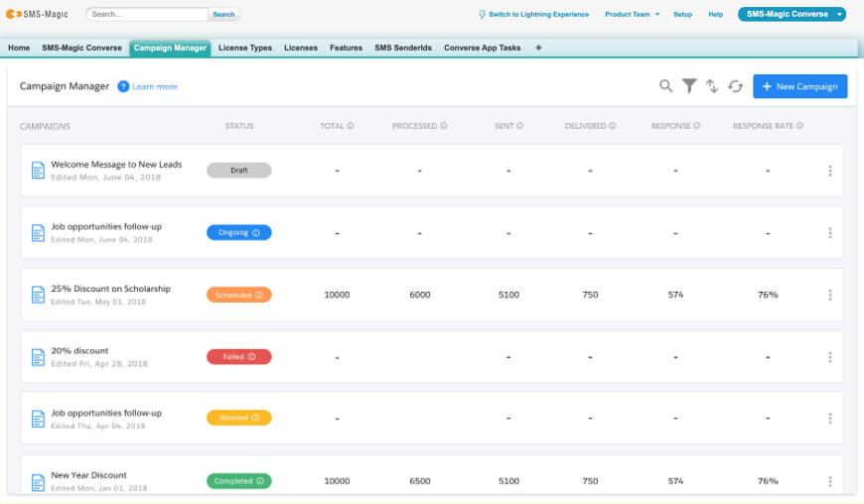Viewport: 864px width, 504px height.
Task: Open the 20% discount campaign
Action: click(x=79, y=350)
